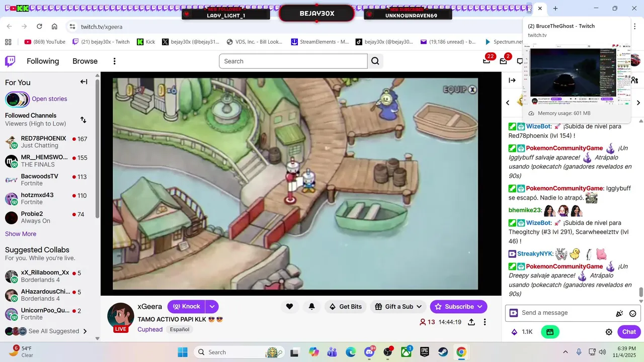
Task: Open a new browser tab
Action: pyautogui.click(x=555, y=9)
